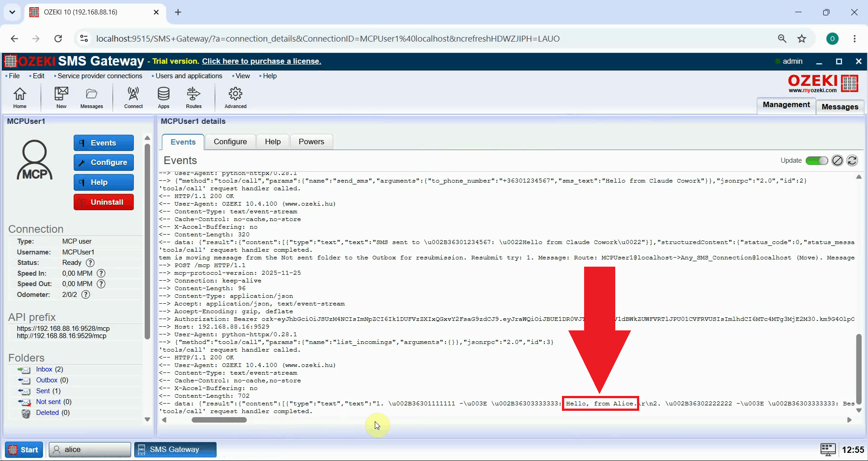This screenshot has height=461, width=868.
Task: Open the Edit menu
Action: click(38, 76)
